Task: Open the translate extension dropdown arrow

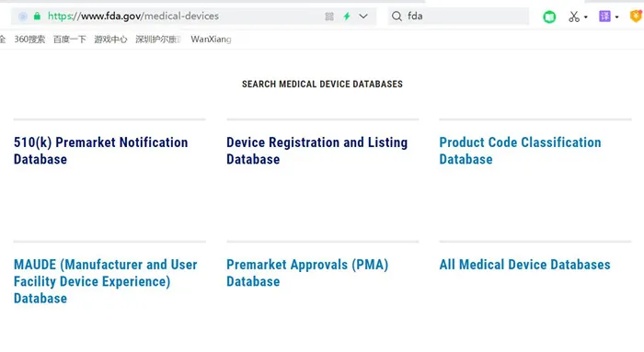Action: tap(617, 17)
